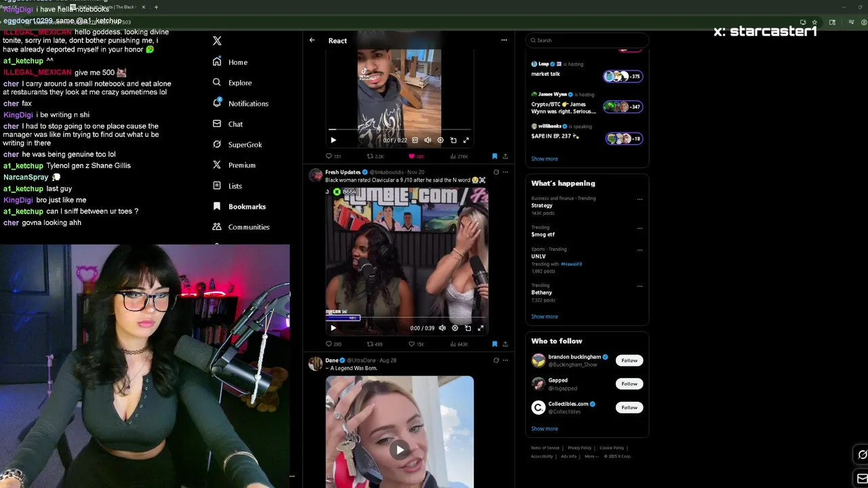Play the 0:22 video
The height and width of the screenshot is (488, 868).
333,140
